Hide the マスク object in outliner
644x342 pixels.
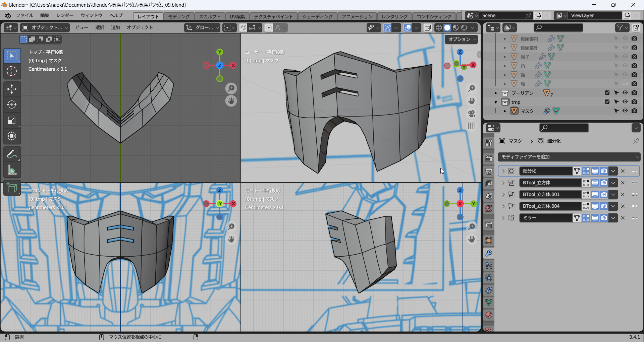click(x=625, y=111)
